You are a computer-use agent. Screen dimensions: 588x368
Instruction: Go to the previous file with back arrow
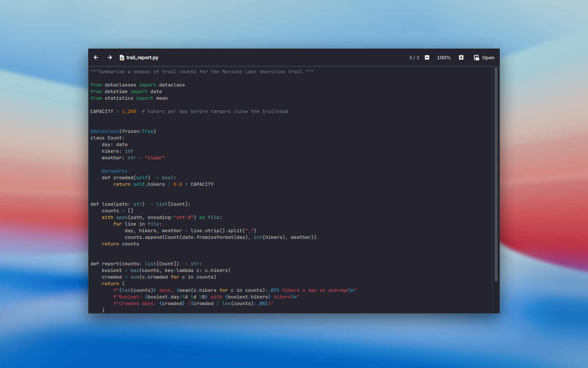96,57
